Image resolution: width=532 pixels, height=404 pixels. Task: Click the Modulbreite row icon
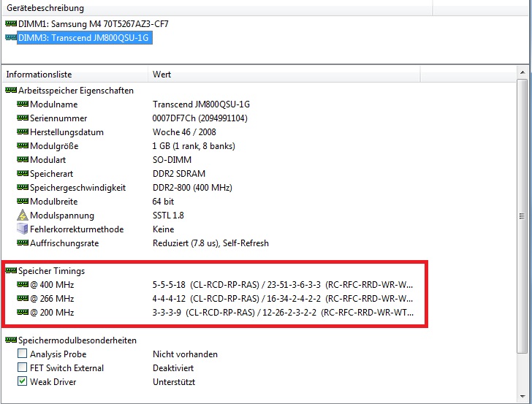23,202
